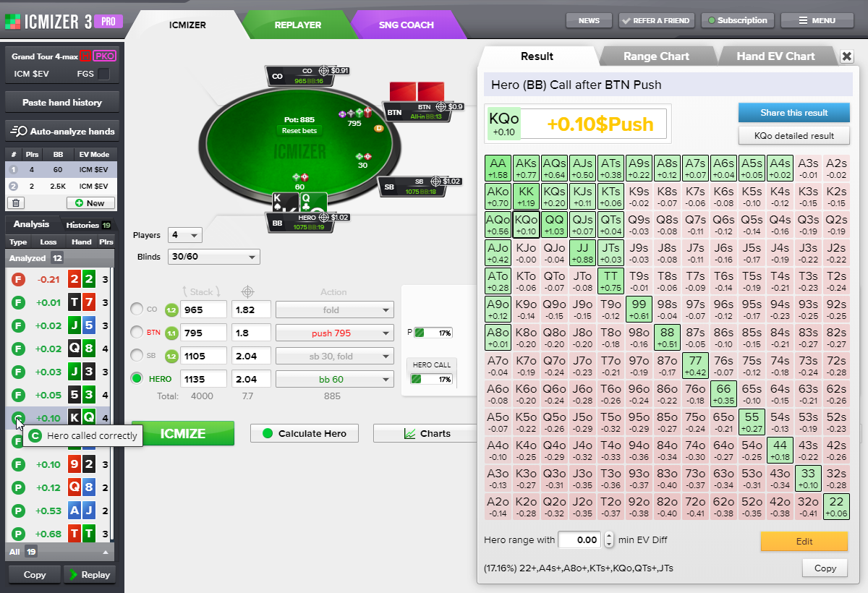Click the BTN red face-down cards
Viewport: 868px width, 593px height.
click(417, 92)
